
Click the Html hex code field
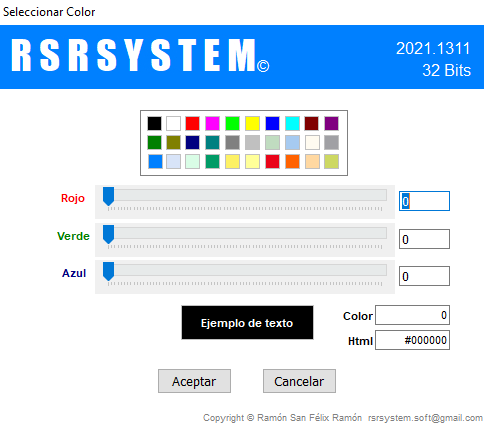tap(412, 340)
